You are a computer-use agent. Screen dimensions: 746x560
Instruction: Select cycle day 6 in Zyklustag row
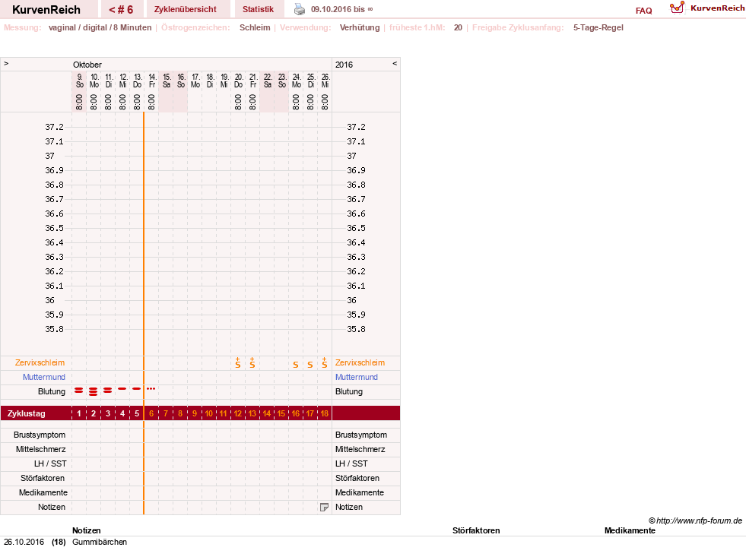pos(151,413)
